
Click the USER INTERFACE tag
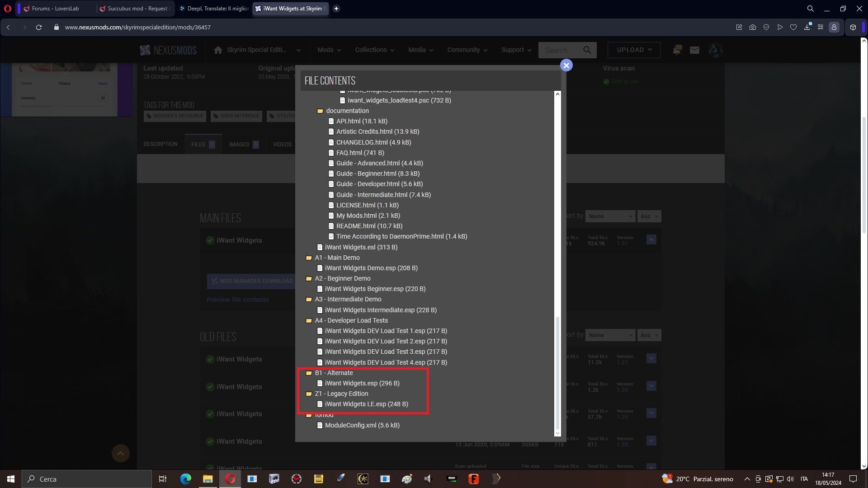[236, 116]
